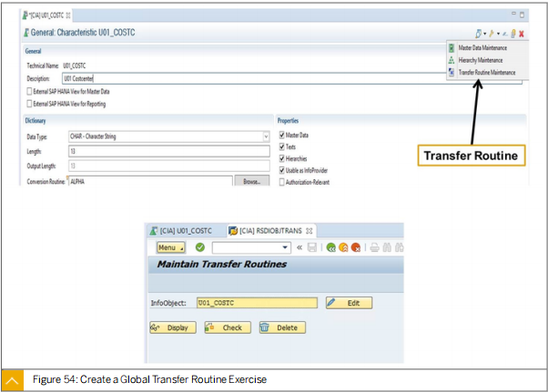Click the miscellaneous maintenance icon in characteristic header toolbar
Viewport: 548px width, 392px height.
pos(478,34)
